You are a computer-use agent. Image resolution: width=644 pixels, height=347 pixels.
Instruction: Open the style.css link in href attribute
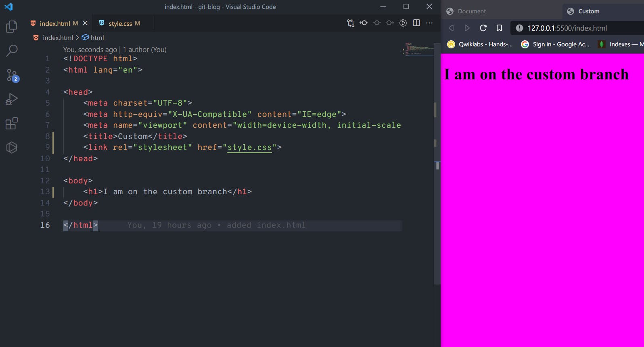pyautogui.click(x=249, y=148)
